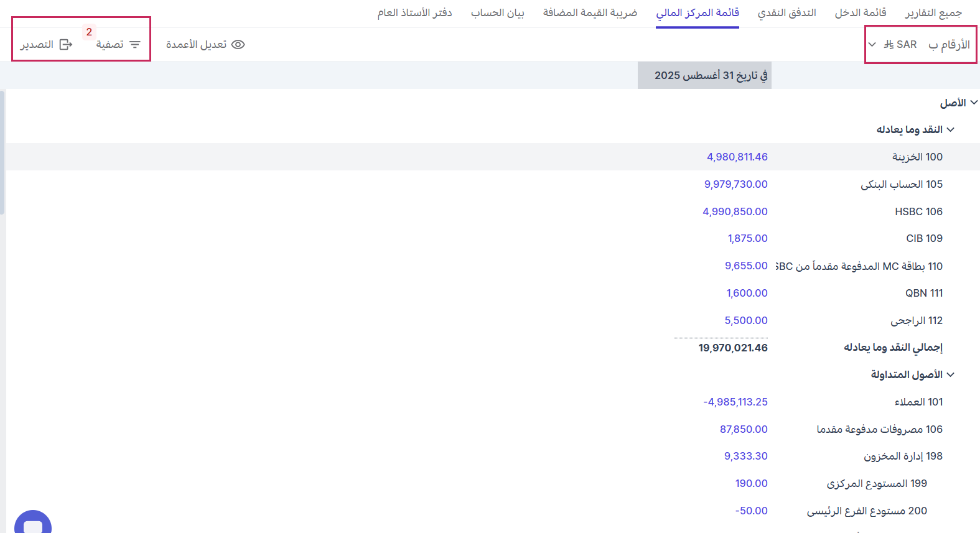Collapse the النقد وما يعادله group
The image size is (980, 533).
pyautogui.click(x=950, y=129)
